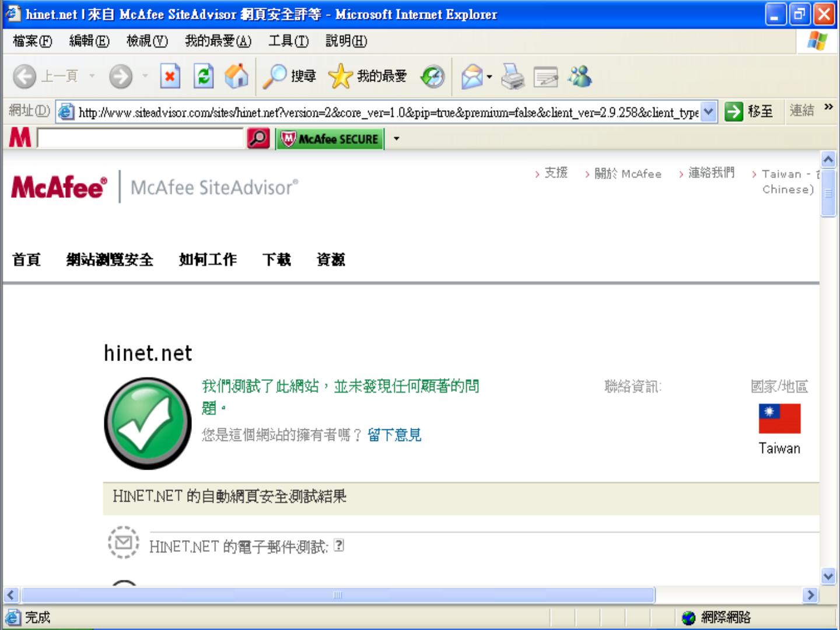Open the 資源 navigation tab

point(331,260)
